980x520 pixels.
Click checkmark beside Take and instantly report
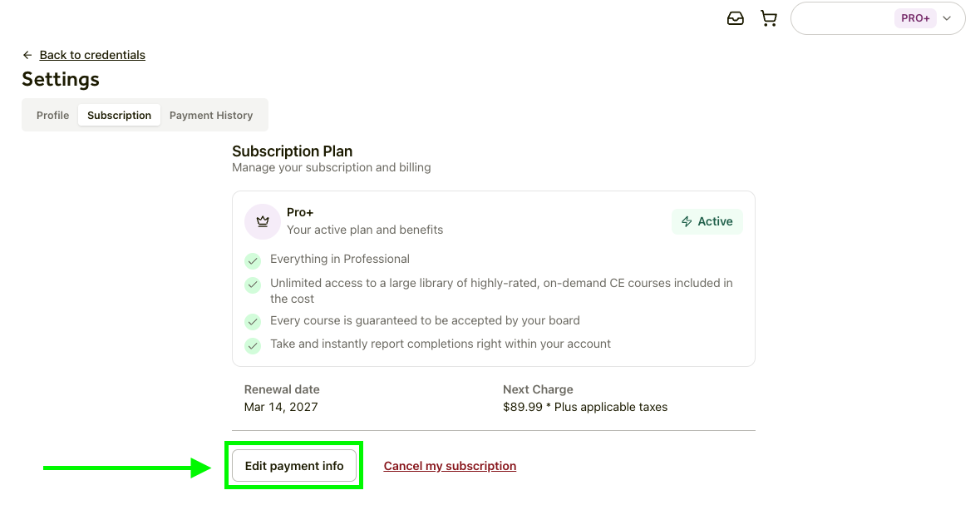tap(253, 345)
